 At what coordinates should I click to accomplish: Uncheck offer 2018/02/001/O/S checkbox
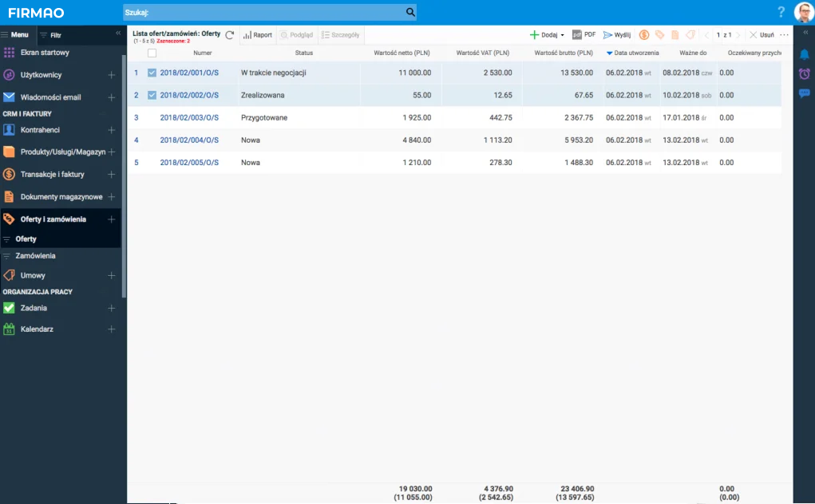[x=152, y=73]
